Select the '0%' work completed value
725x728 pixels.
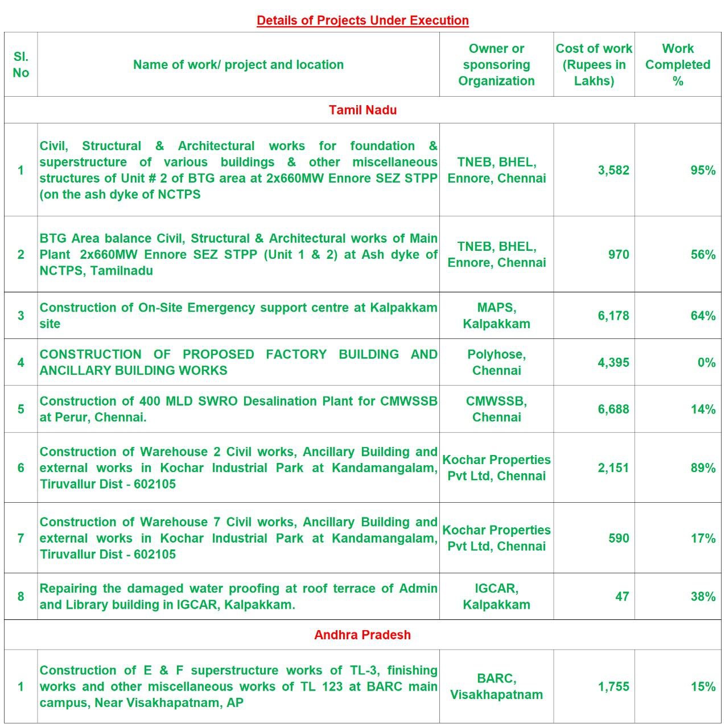pos(707,362)
